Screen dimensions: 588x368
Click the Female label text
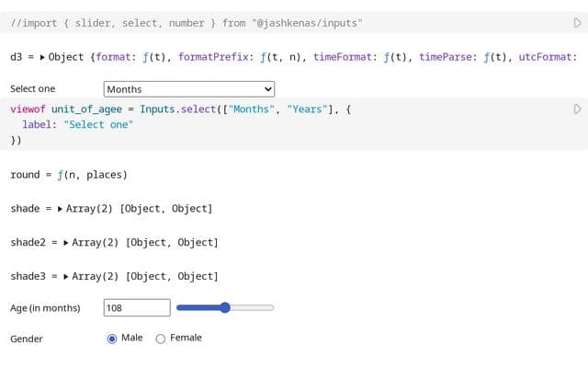point(186,338)
